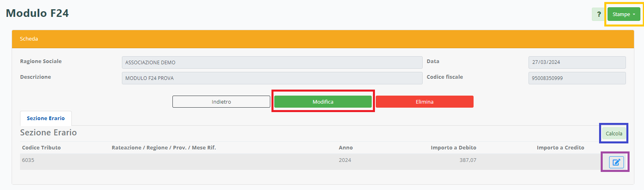
Task: Switch to the Sezione Erario tab
Action: [x=46, y=118]
